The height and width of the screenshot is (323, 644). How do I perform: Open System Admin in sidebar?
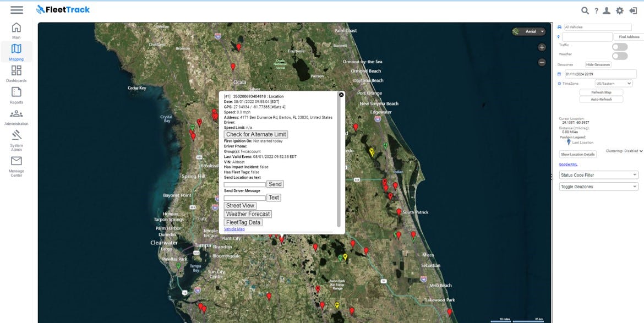[17, 140]
